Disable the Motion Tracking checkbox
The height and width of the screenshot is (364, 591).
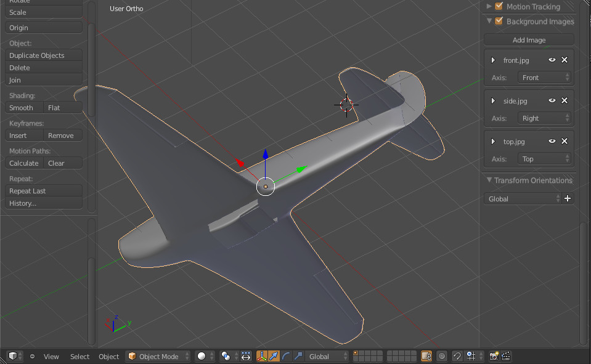click(x=499, y=6)
